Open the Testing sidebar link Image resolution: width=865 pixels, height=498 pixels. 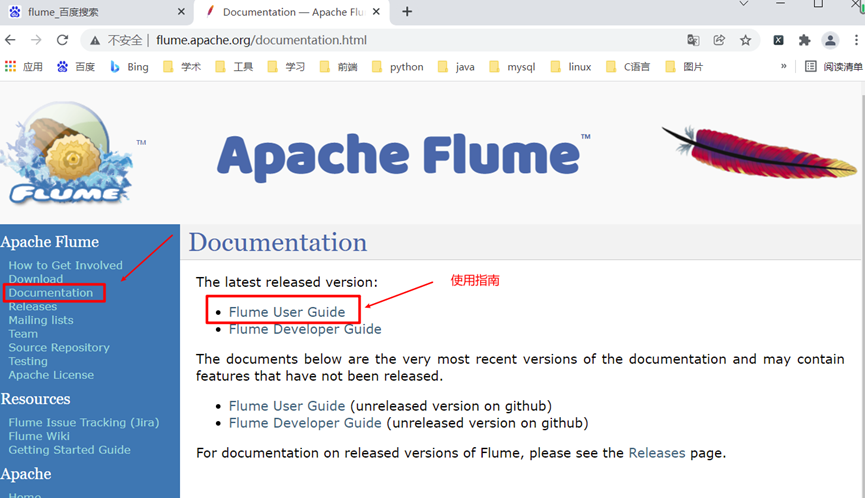point(28,362)
